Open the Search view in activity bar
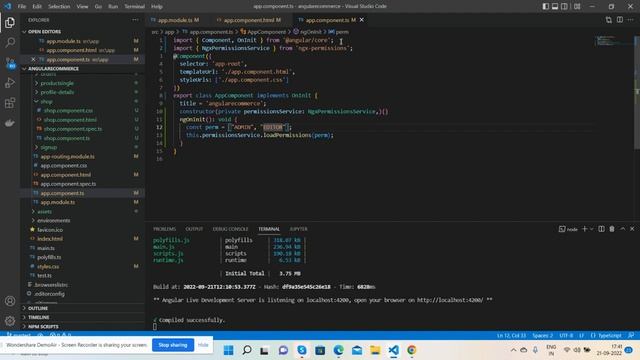Viewport: 640px width, 360px height. point(10,42)
